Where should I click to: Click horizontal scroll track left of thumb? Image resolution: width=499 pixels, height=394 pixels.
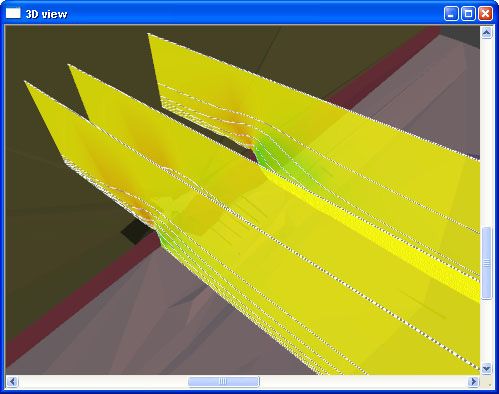click(103, 381)
